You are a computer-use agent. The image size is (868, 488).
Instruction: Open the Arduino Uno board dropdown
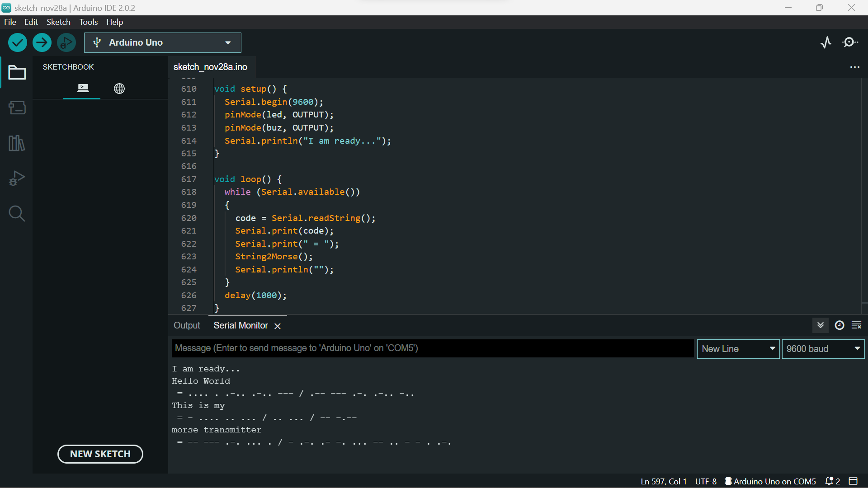pos(163,42)
